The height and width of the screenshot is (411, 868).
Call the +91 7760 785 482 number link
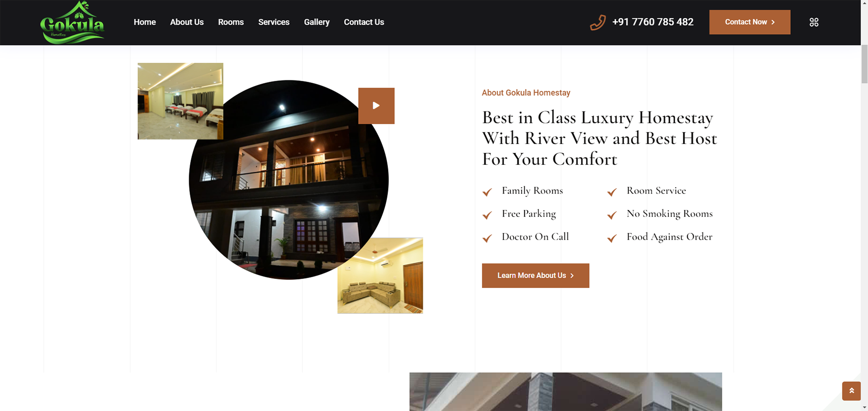click(652, 22)
